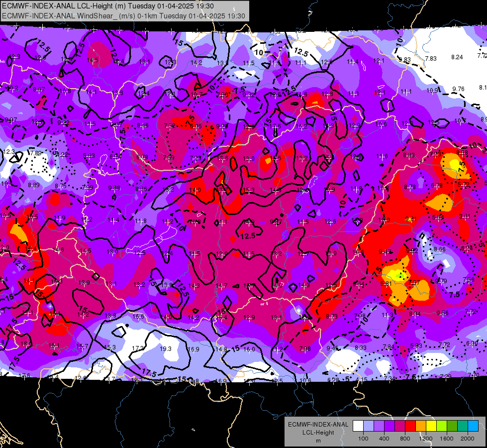Click legend tick label 2000
This screenshot has width=487, height=448.
[468, 439]
